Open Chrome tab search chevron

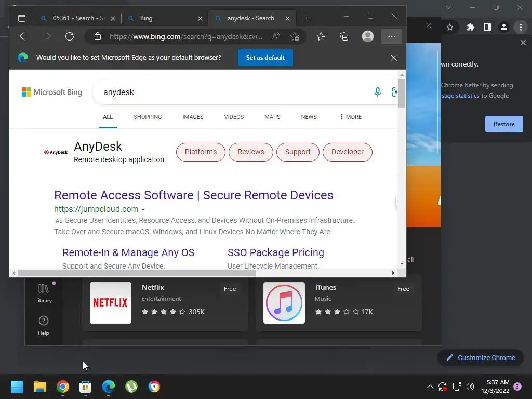coord(448,7)
